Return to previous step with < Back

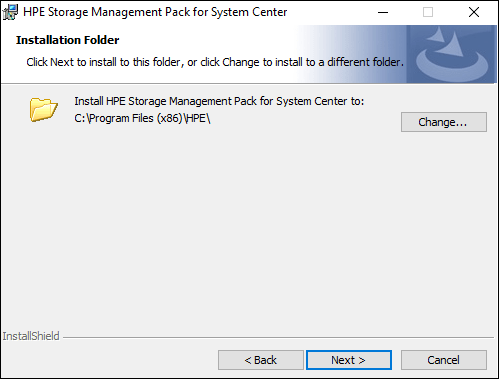(x=261, y=360)
